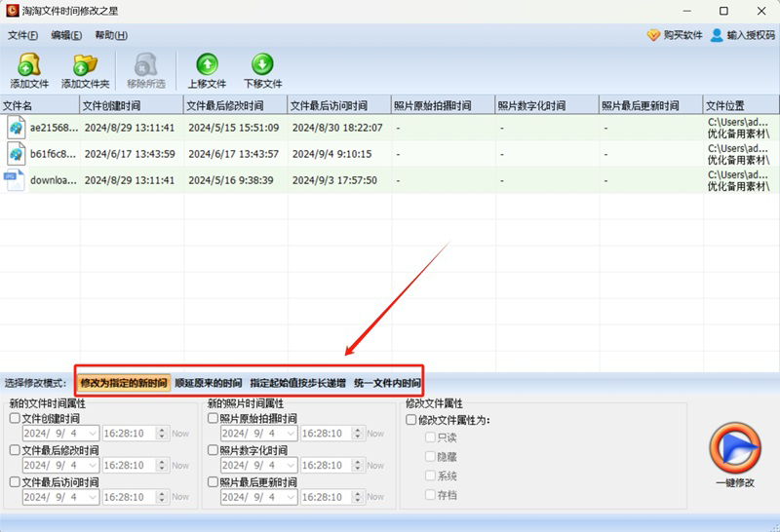Screen dimensions: 780x532
Task: Click JPG file icon of downloa row
Action: click(15, 180)
